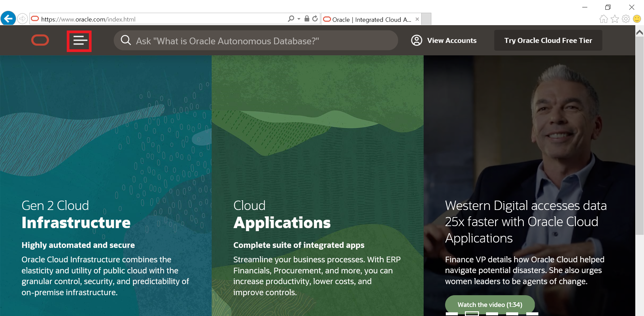The width and height of the screenshot is (644, 316).
Task: Expand the address bar dropdown arrow
Action: coord(299,19)
